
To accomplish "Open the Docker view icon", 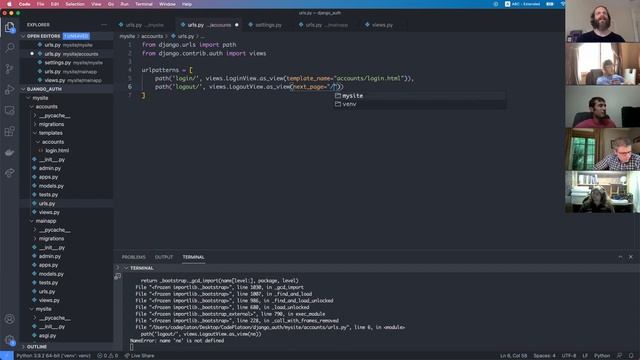I will pos(9,152).
